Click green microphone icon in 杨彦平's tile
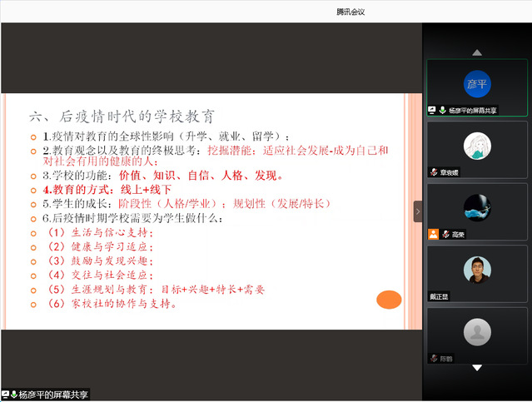 click(x=442, y=110)
